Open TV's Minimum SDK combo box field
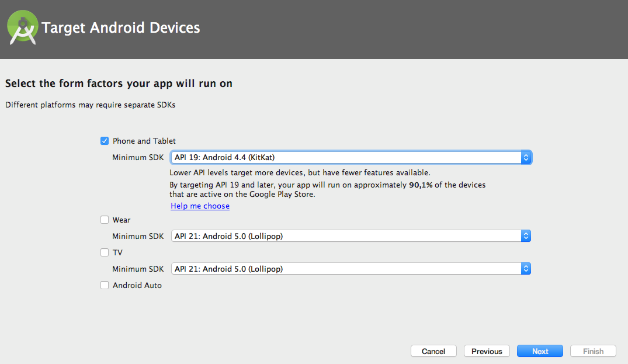Screen dimensions: 628x364 tap(345, 269)
